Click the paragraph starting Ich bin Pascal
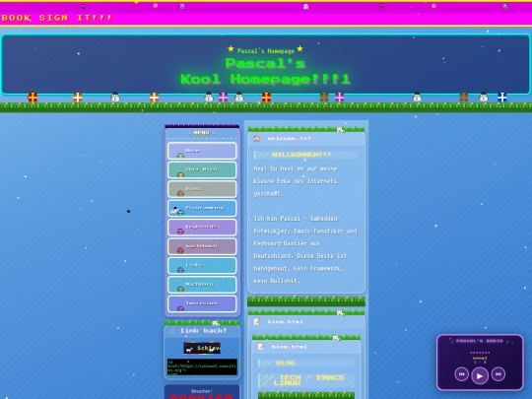 click(305, 249)
